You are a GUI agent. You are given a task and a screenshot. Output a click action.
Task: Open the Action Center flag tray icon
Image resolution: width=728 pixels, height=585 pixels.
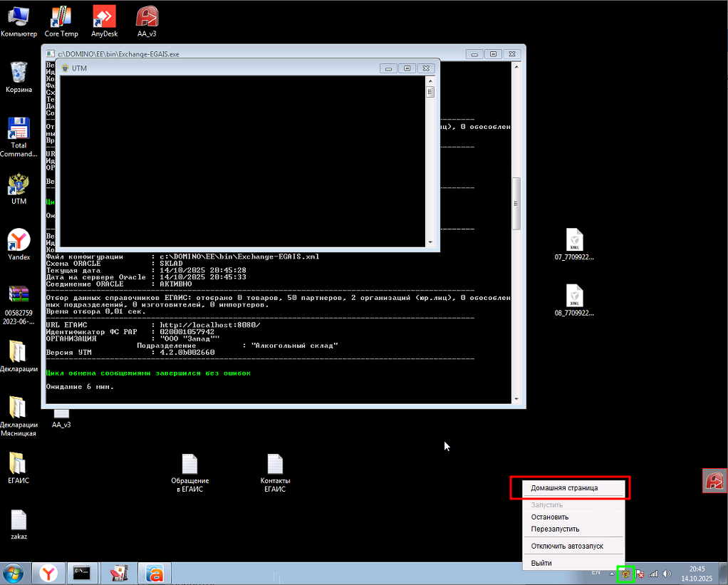coord(640,574)
